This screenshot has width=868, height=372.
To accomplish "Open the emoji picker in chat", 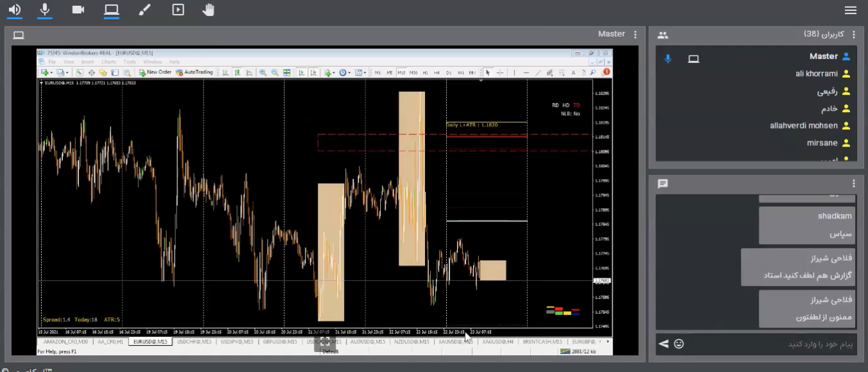I will pyautogui.click(x=679, y=344).
